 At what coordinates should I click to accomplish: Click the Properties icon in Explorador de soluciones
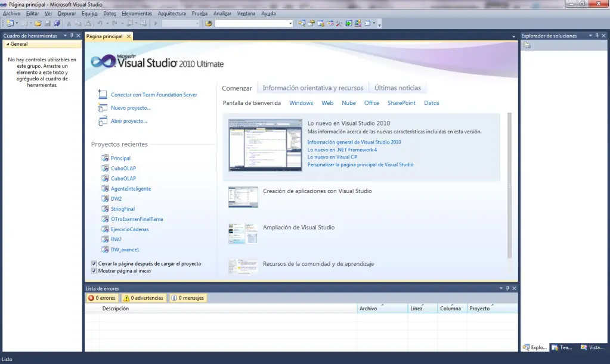pyautogui.click(x=527, y=45)
